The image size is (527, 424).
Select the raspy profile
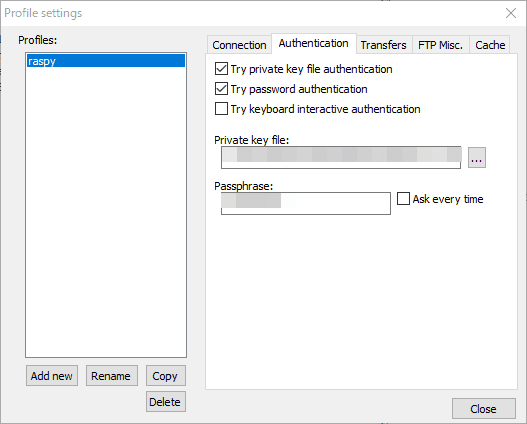(x=106, y=61)
